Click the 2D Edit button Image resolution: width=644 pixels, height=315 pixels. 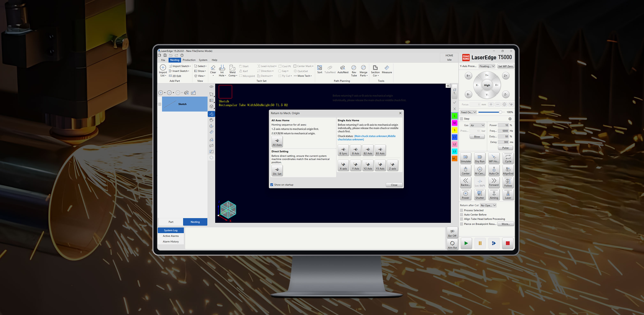coord(175,76)
